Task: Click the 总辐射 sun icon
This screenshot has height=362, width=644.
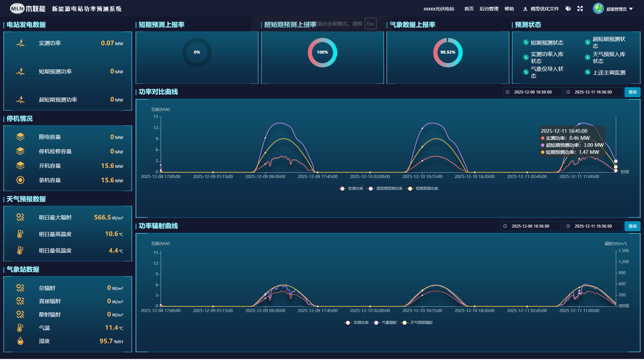Action: click(20, 288)
